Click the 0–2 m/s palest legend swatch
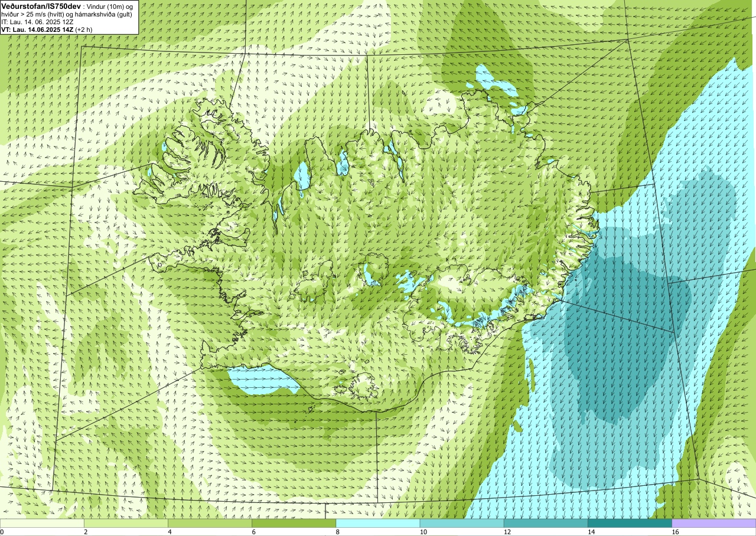 coord(42,523)
